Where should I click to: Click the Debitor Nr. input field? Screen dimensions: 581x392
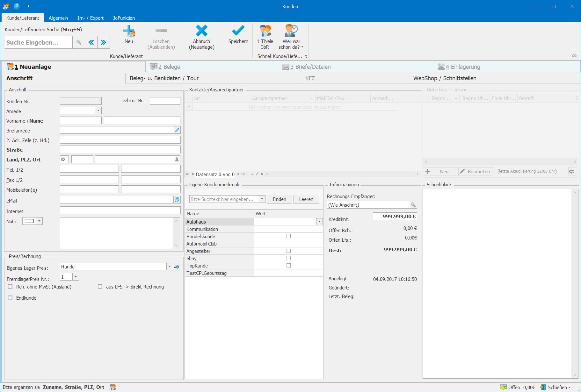165,101
